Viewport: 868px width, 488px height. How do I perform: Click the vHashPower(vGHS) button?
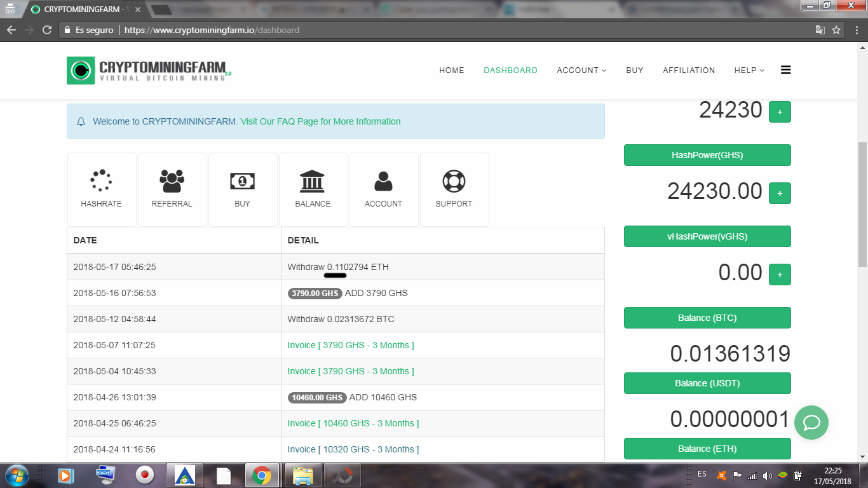(x=707, y=236)
